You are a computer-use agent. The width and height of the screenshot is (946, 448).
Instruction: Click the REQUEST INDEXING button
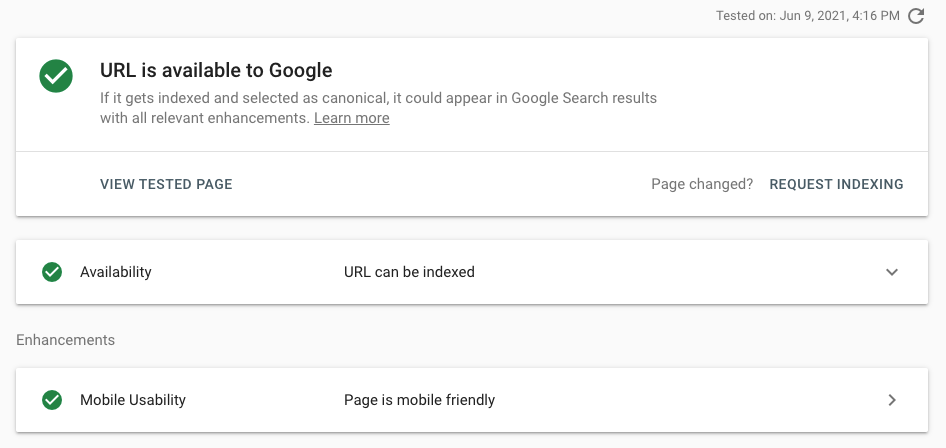click(x=836, y=184)
